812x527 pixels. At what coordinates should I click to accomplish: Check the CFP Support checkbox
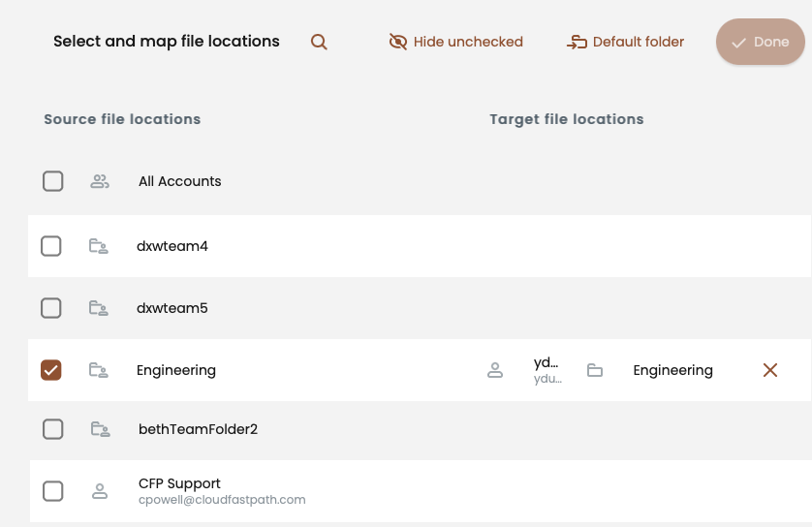tap(53, 491)
